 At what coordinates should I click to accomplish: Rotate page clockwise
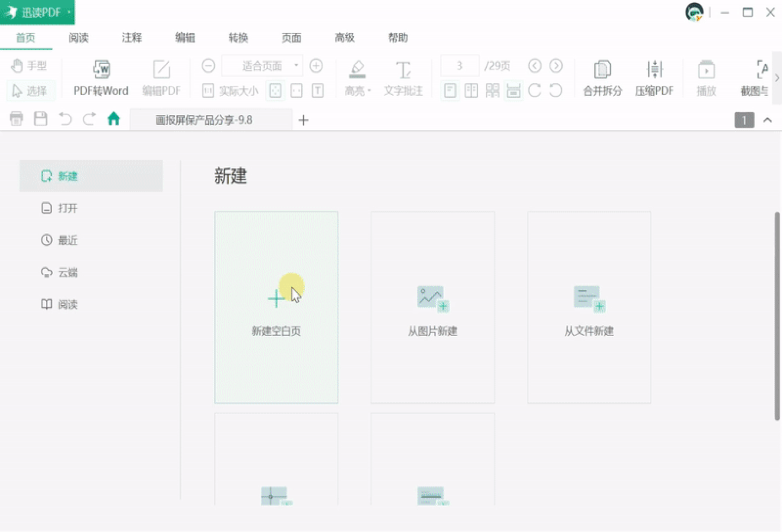tap(535, 91)
